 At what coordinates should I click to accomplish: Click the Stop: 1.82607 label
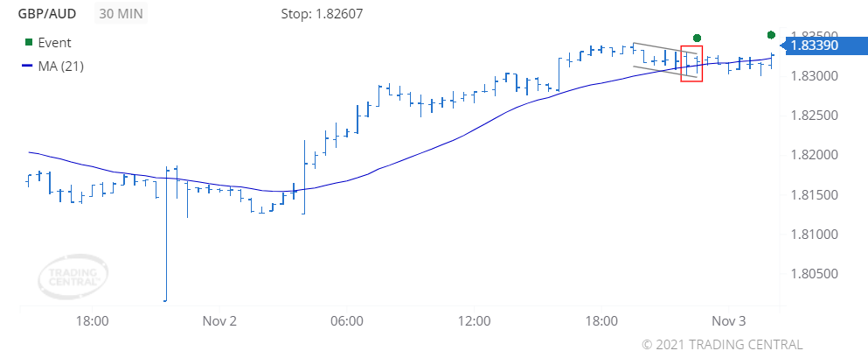coord(323,14)
